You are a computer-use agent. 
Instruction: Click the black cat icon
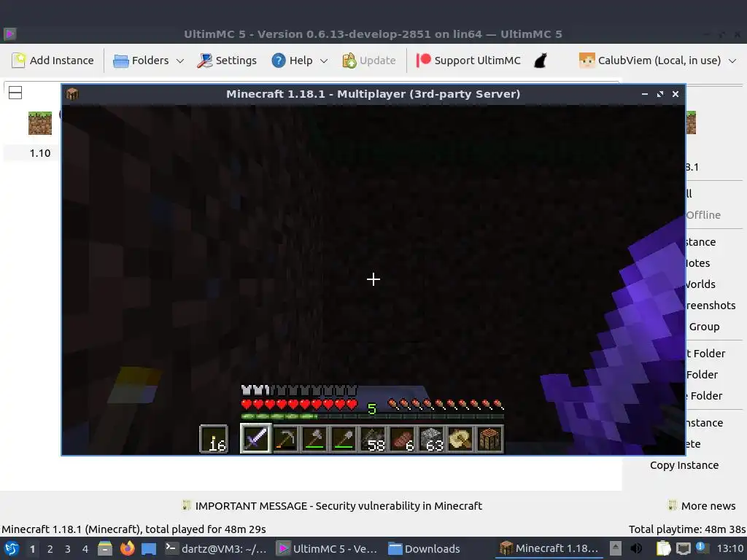coord(541,61)
